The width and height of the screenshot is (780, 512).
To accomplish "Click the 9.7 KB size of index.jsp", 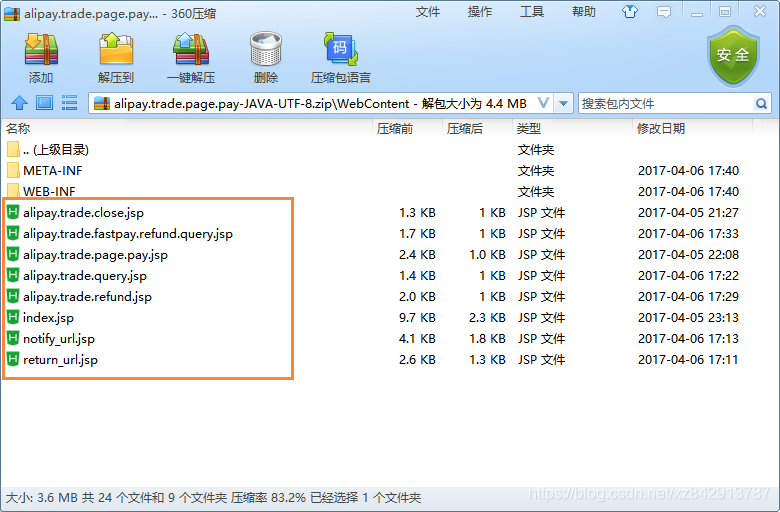I will tap(417, 317).
